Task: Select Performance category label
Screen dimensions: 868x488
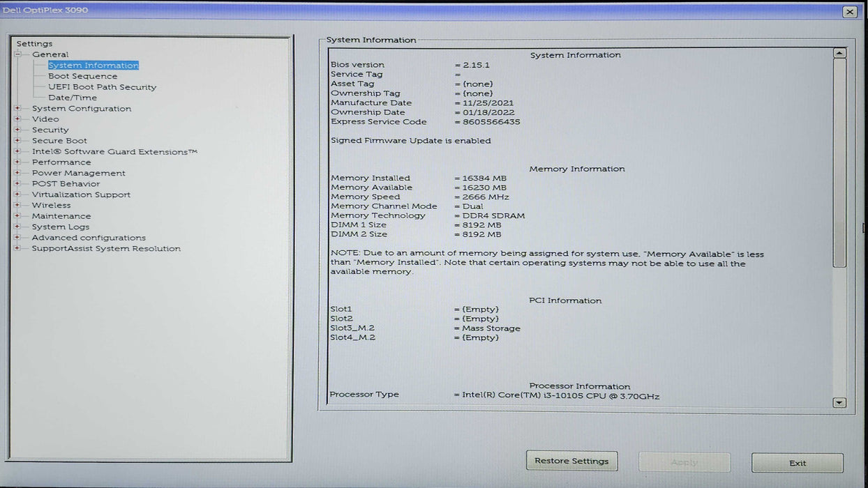Action: click(61, 162)
